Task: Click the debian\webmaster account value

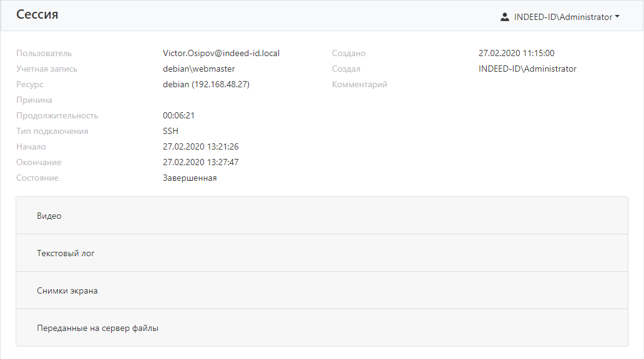Action: 199,69
